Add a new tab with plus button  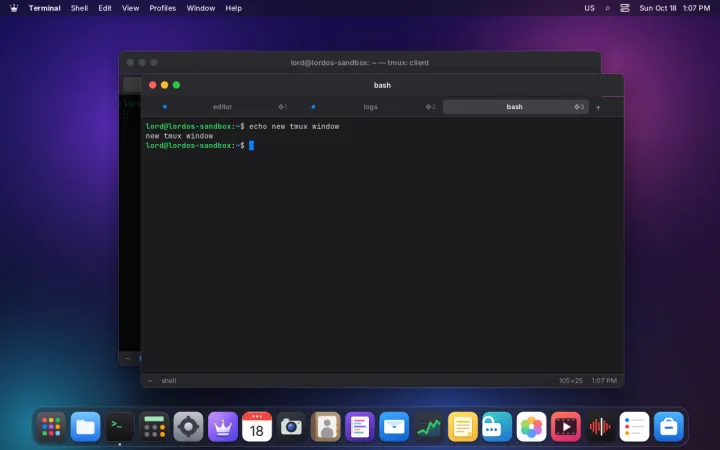coord(598,107)
